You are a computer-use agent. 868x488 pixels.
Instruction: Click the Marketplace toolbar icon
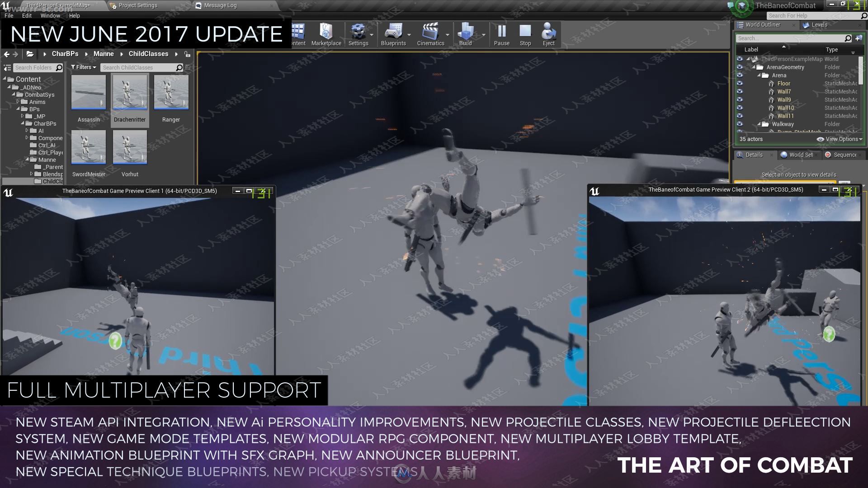tap(325, 34)
